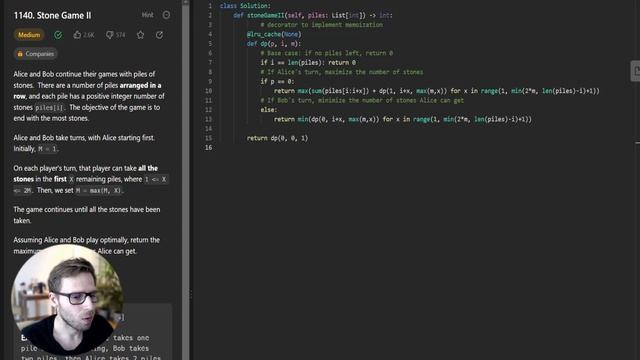Click the "class Solution:" code line
Image resolution: width=640 pixels, height=360 pixels.
[245, 6]
